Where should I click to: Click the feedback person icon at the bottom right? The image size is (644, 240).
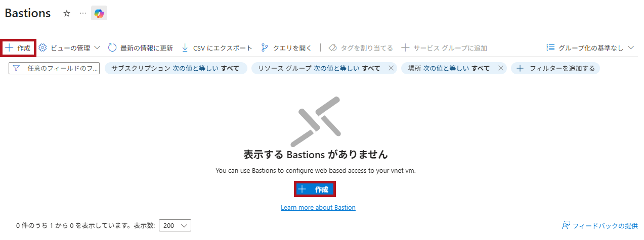tap(567, 225)
